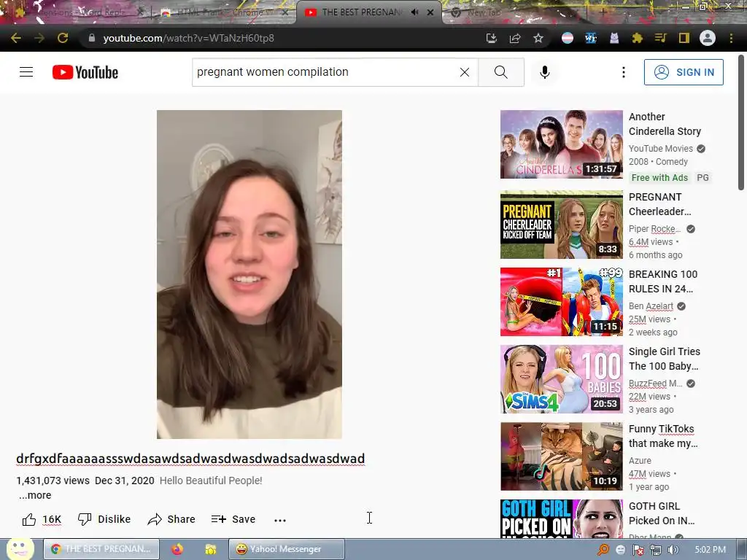The width and height of the screenshot is (747, 560).
Task: Share the video with Share button
Action: 171,519
